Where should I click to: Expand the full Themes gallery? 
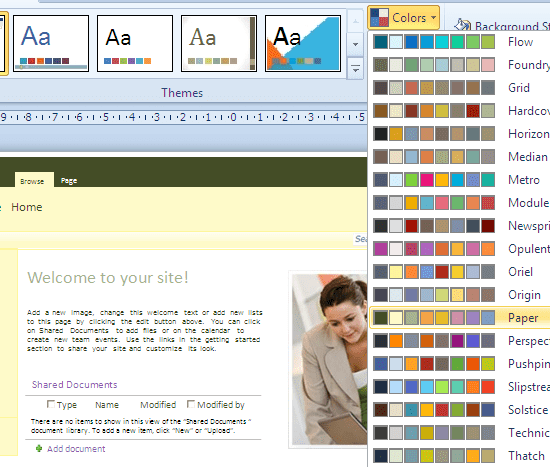[x=355, y=68]
